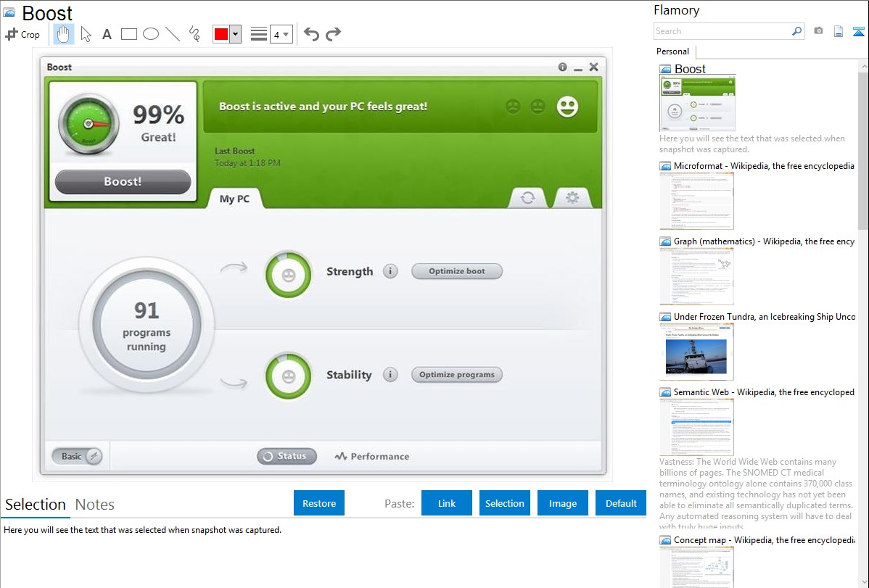Open the refresh arrows tab in Boost
Image resolution: width=869 pixels, height=588 pixels.
coord(527,197)
